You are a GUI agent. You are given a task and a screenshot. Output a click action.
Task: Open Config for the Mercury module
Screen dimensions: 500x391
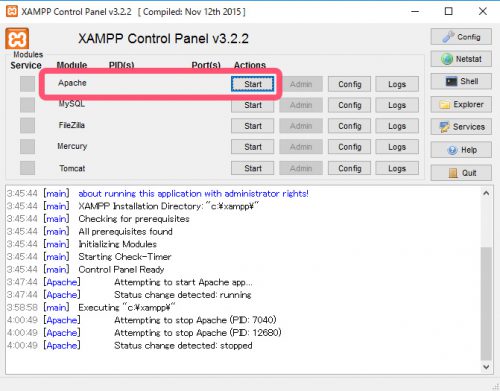click(x=349, y=147)
